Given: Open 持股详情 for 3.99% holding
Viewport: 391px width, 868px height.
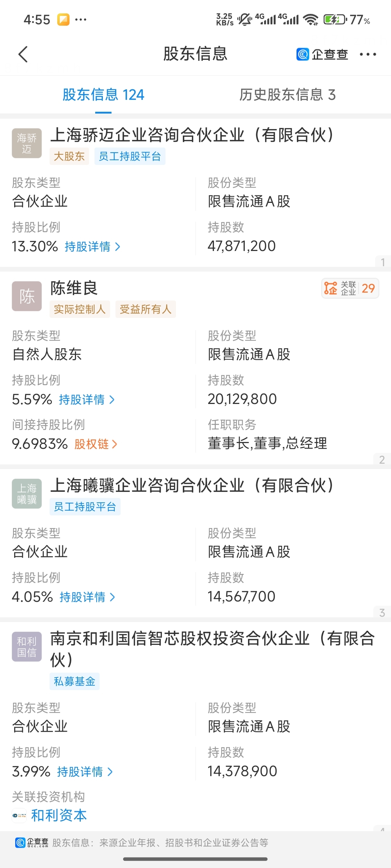Looking at the screenshot, I should [x=85, y=772].
